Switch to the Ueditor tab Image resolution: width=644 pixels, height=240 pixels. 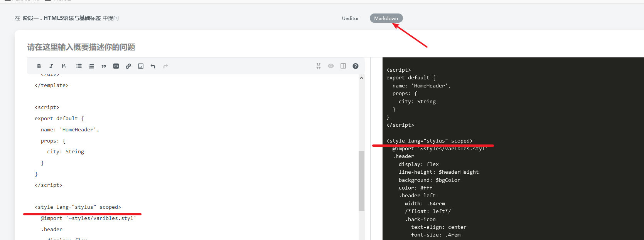350,18
